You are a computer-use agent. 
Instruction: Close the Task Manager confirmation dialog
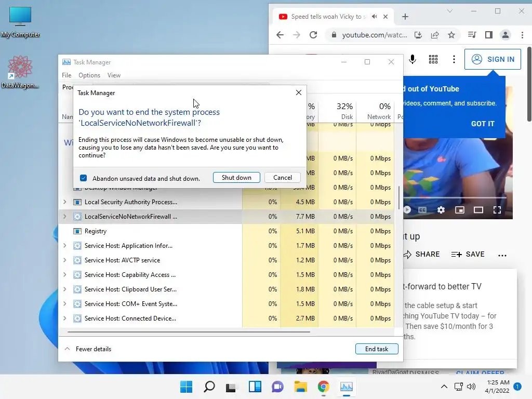point(299,92)
